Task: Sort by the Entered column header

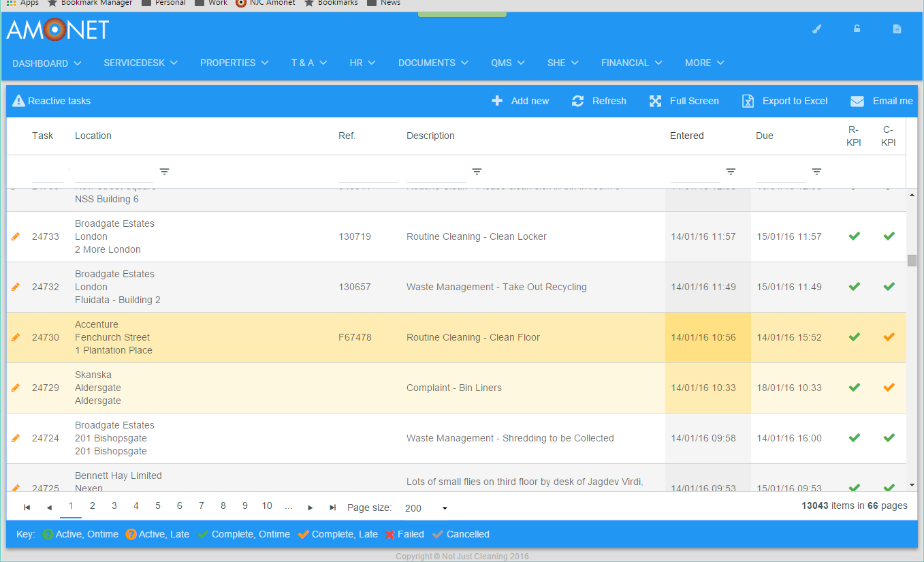Action: point(687,136)
